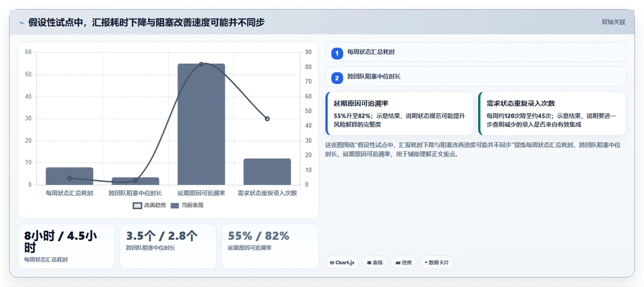Click the tallest bar for 延期原因可追溯率
The width and height of the screenshot is (644, 287).
[x=201, y=124]
